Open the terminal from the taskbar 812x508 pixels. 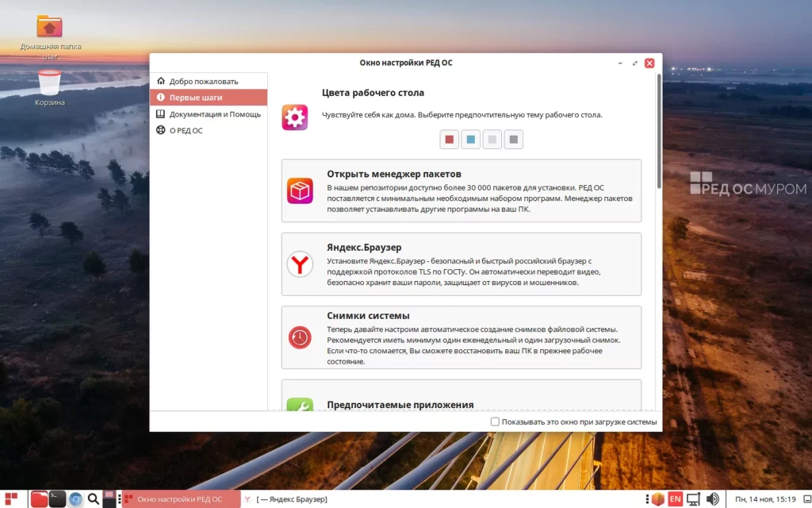point(58,498)
